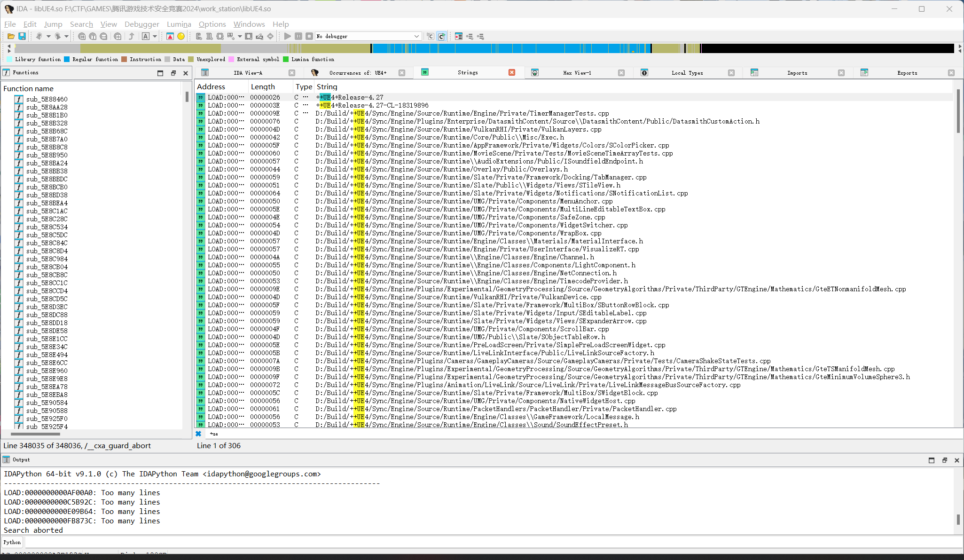Click the Jump back arrow icon
The height and width of the screenshot is (560, 964).
pyautogui.click(x=39, y=36)
